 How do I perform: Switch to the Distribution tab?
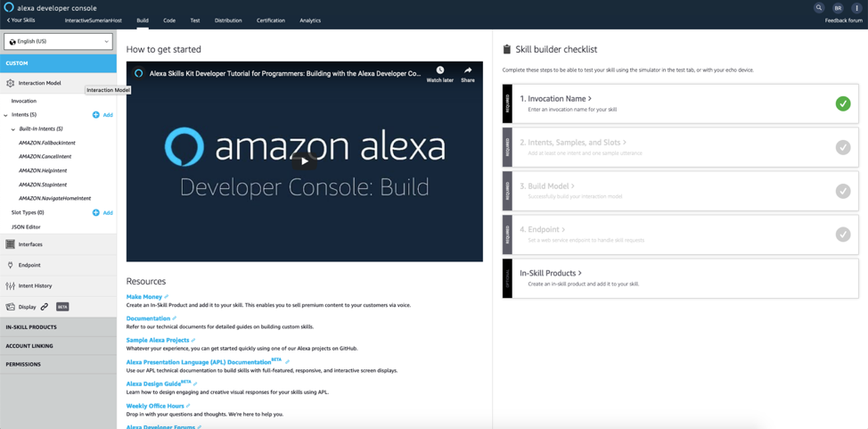tap(228, 21)
